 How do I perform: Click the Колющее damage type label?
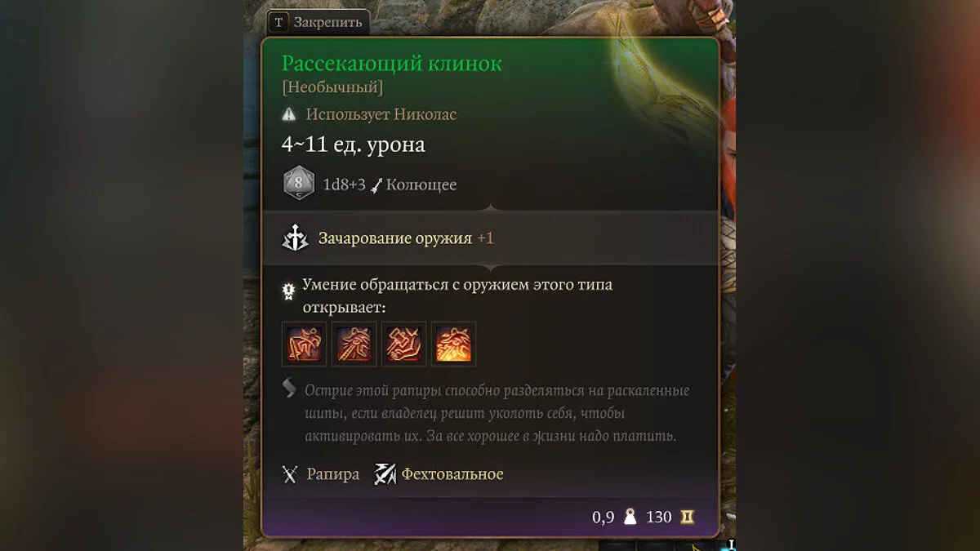pos(421,184)
